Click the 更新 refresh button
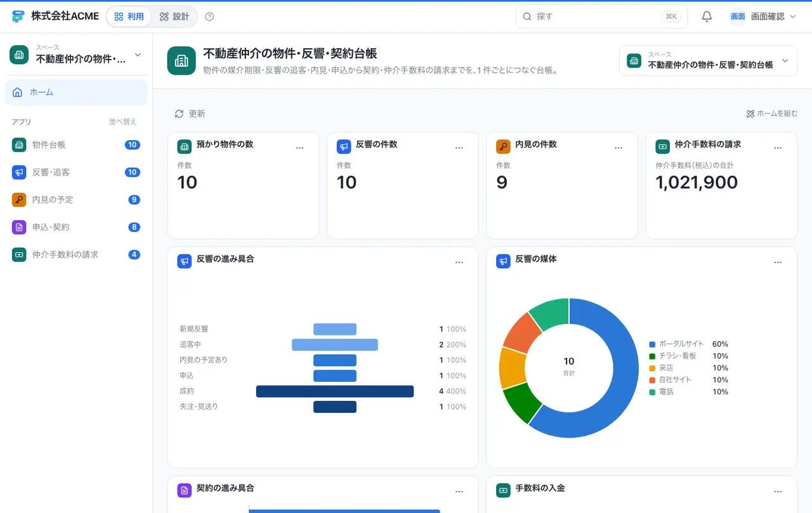This screenshot has width=812, height=513. pos(190,114)
